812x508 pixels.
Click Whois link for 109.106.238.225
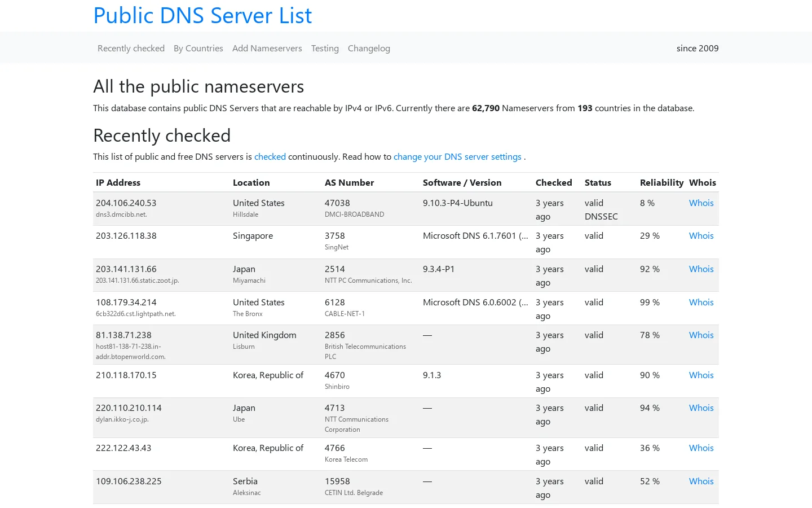tap(701, 481)
